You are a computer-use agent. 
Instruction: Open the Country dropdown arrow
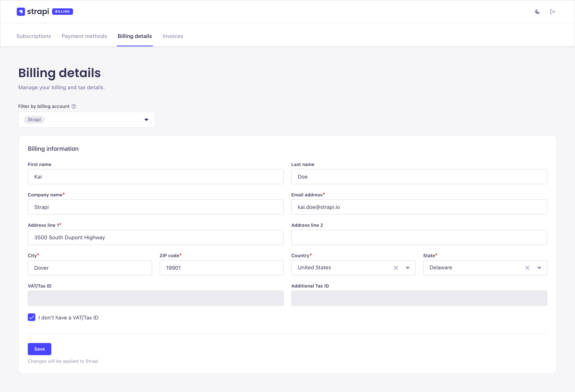click(407, 268)
